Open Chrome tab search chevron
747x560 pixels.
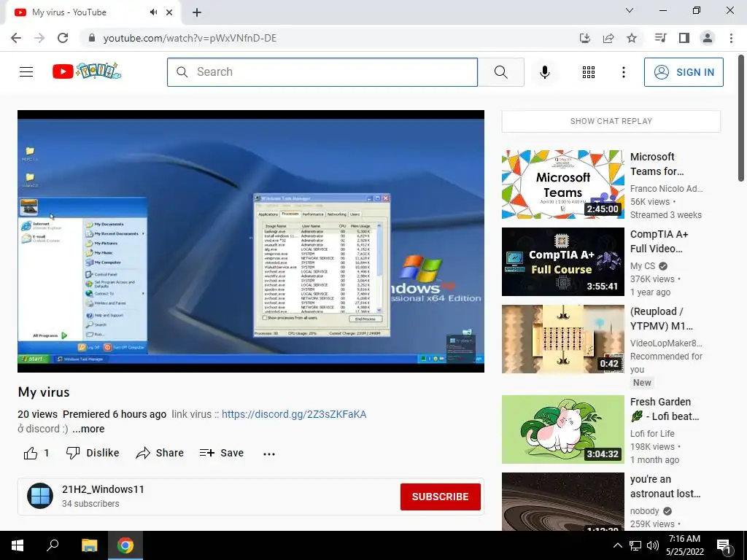(x=630, y=10)
